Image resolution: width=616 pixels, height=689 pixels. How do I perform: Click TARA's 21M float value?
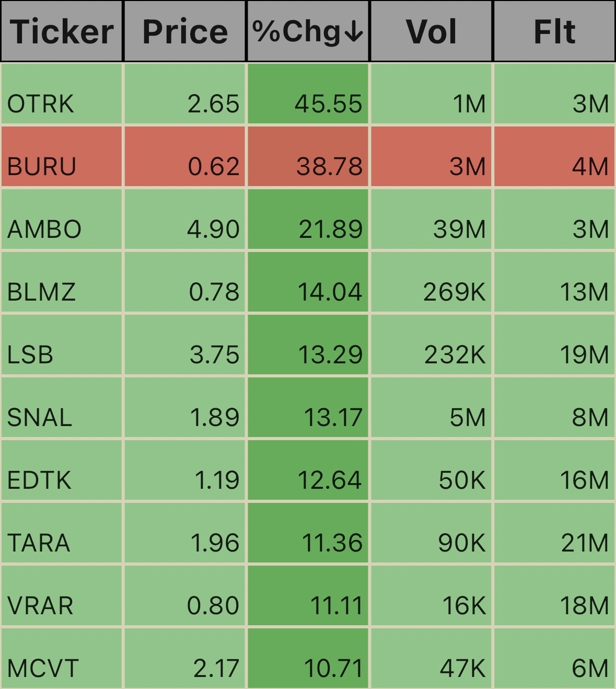click(x=554, y=533)
